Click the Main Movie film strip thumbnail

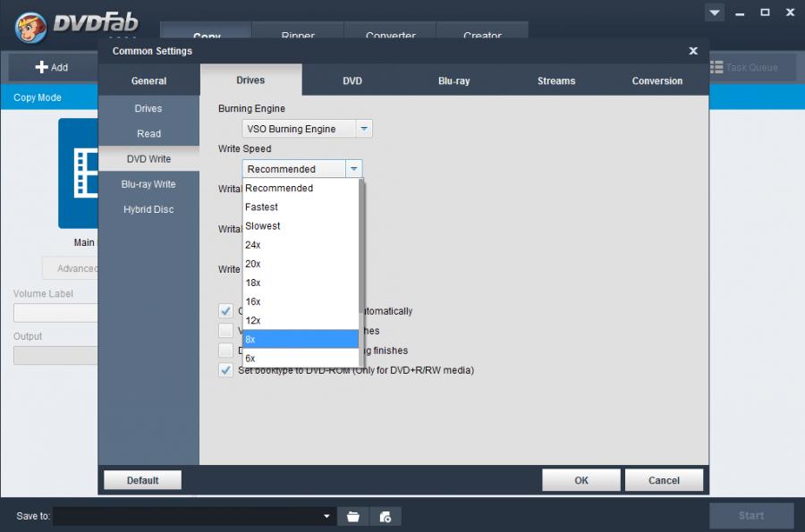point(78,173)
